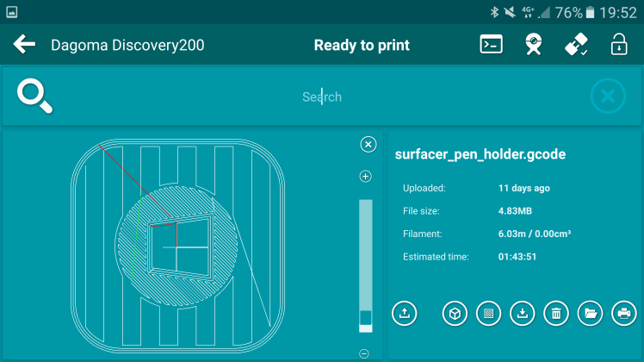The image size is (644, 362).
Task: Go back with the left arrow
Action: point(24,45)
